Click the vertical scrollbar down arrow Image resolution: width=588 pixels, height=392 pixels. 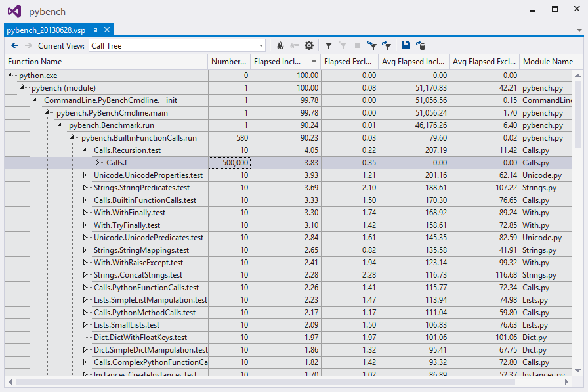(x=578, y=370)
